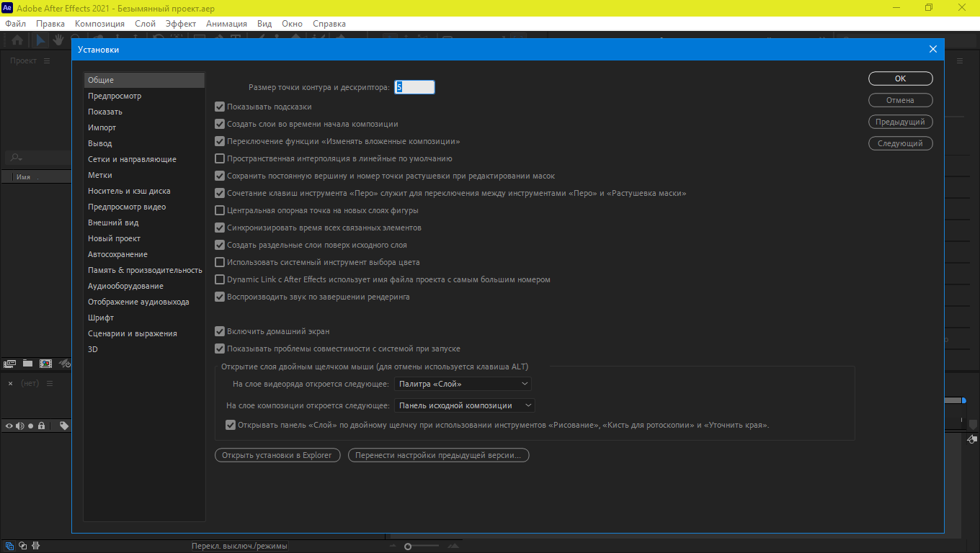Click the New Composition icon

click(x=45, y=364)
